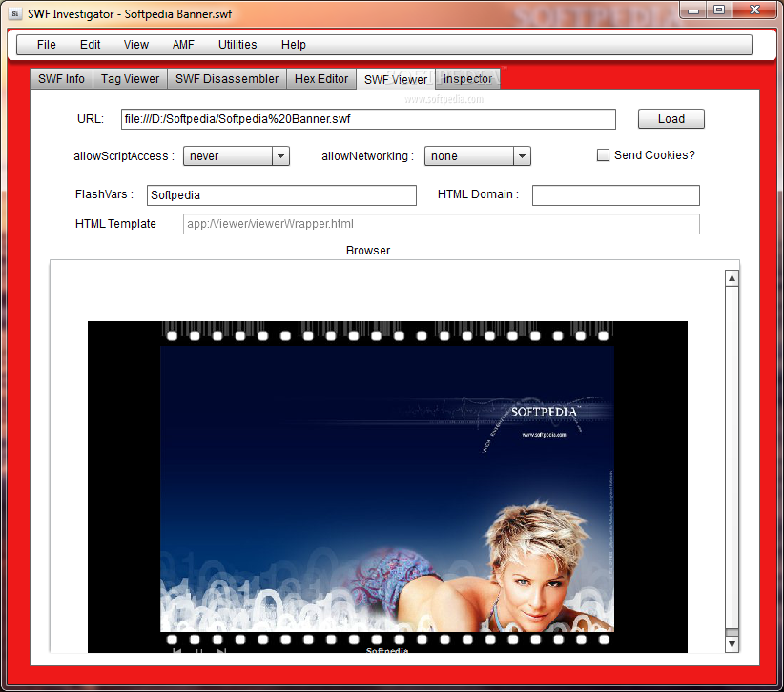Enable the Send Cookies checkbox
The width and height of the screenshot is (784, 692).
click(603, 154)
